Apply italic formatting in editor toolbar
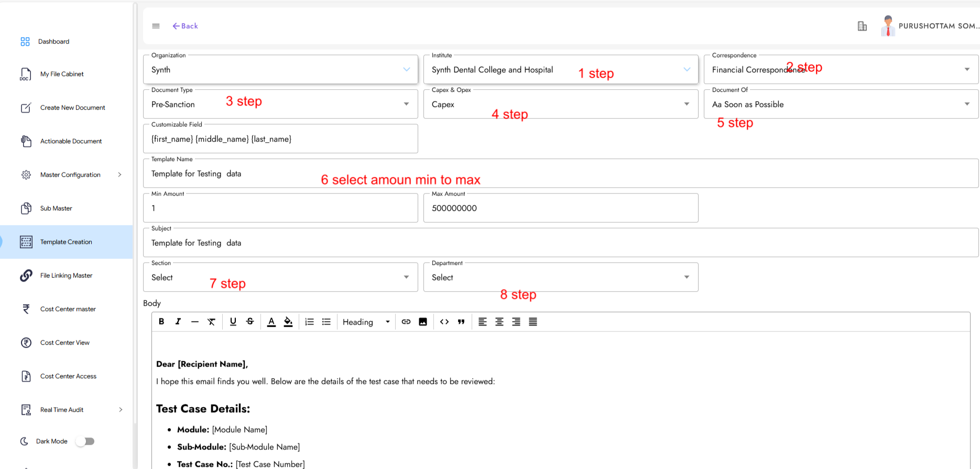980x469 pixels. coord(178,322)
